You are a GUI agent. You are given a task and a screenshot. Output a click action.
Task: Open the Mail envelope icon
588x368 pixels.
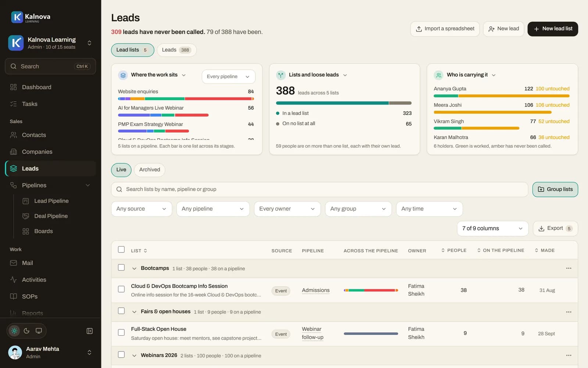pos(14,263)
